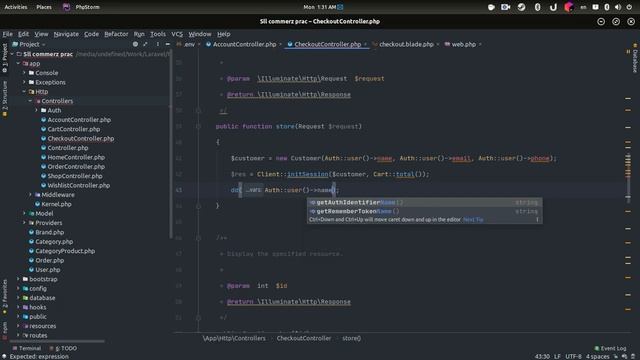640x360 pixels.
Task: Collapse the Http folder
Action: tap(24, 91)
